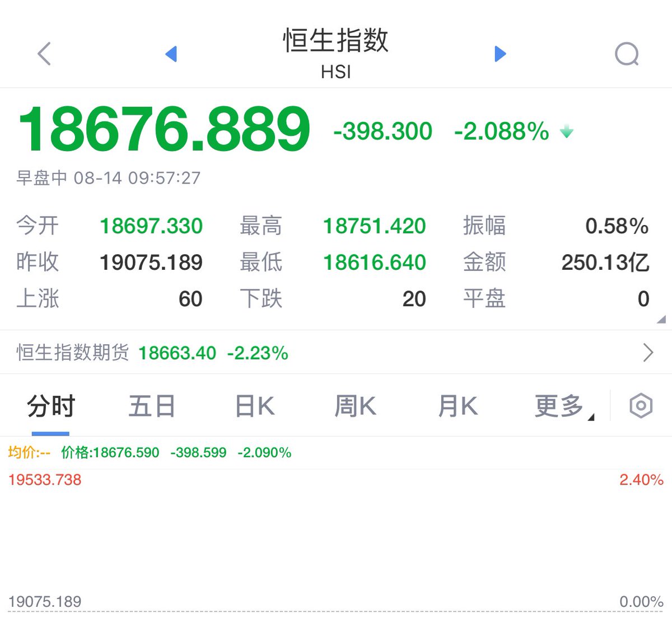Switch to previous index with blue left arrow
This screenshot has width=672, height=637.
(x=171, y=54)
